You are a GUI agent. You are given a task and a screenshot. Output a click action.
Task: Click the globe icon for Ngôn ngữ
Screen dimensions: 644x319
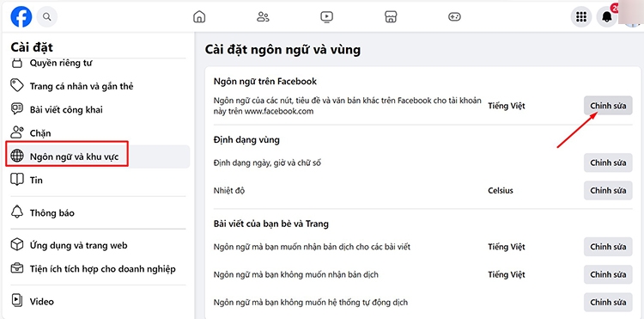pyautogui.click(x=17, y=156)
